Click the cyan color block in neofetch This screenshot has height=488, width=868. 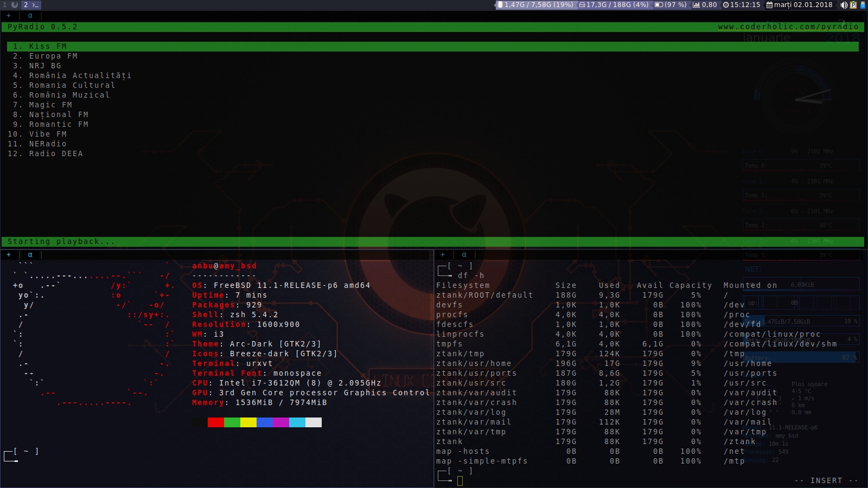297,422
